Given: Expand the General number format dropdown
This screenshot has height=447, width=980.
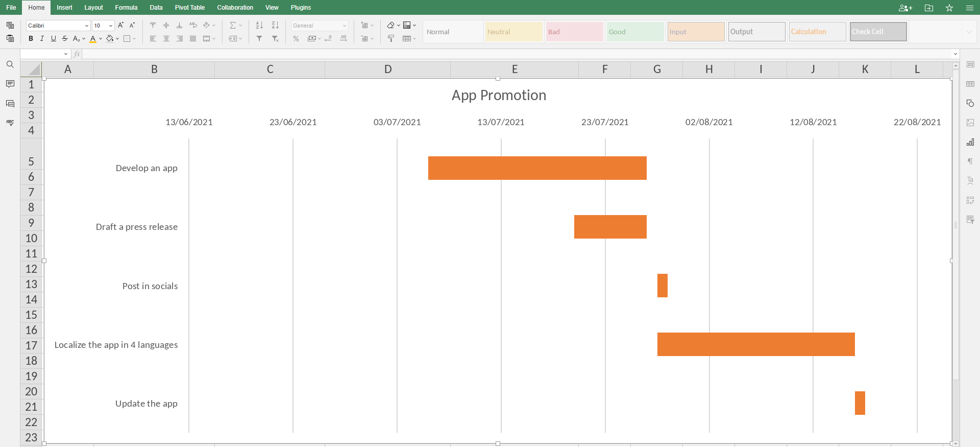Looking at the screenshot, I should click(345, 26).
